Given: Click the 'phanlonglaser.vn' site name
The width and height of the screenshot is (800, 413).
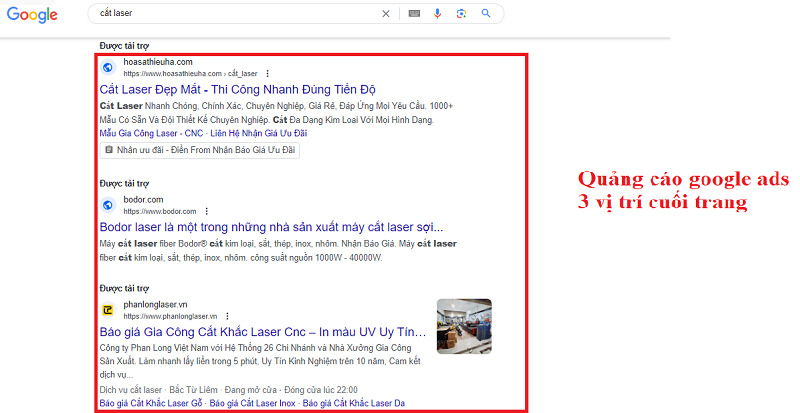Looking at the screenshot, I should point(155,304).
